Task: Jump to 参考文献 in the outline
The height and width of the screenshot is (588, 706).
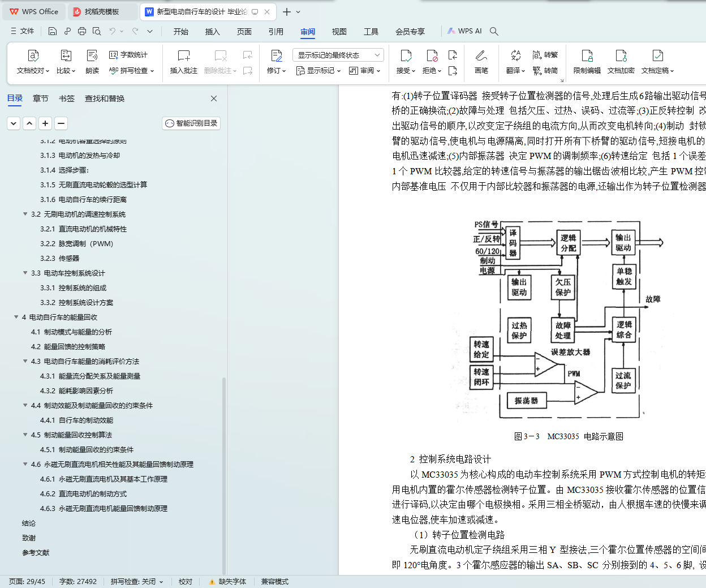Action: pyautogui.click(x=36, y=552)
